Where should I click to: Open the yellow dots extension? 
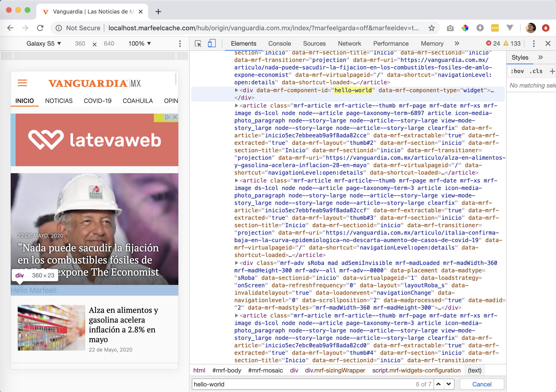click(495, 28)
